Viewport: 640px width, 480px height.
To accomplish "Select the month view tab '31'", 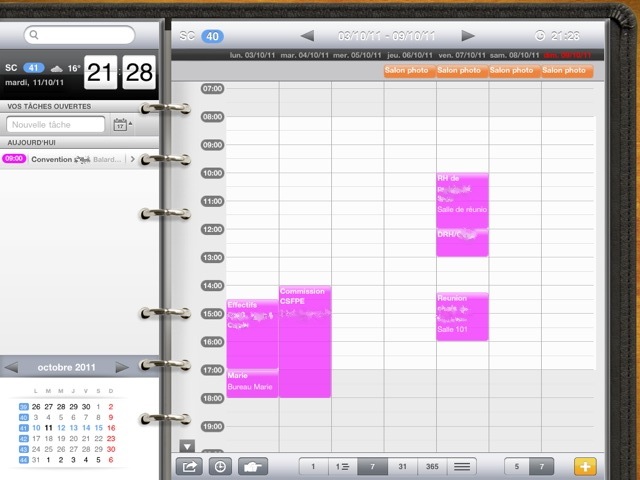I will point(402,466).
